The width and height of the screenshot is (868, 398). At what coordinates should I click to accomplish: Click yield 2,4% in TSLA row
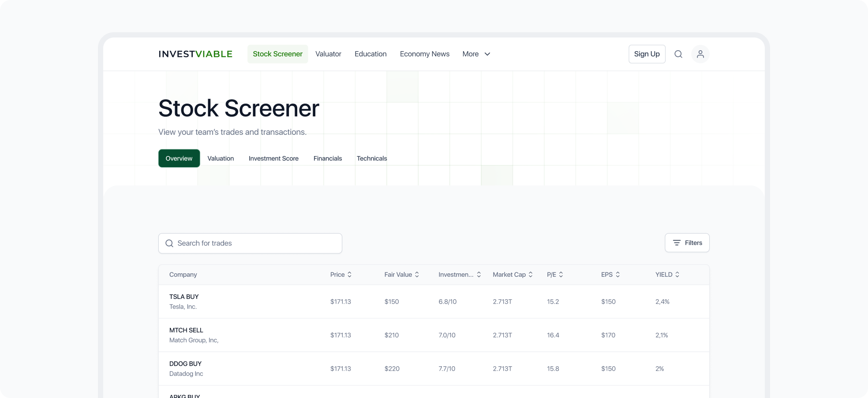pos(662,302)
